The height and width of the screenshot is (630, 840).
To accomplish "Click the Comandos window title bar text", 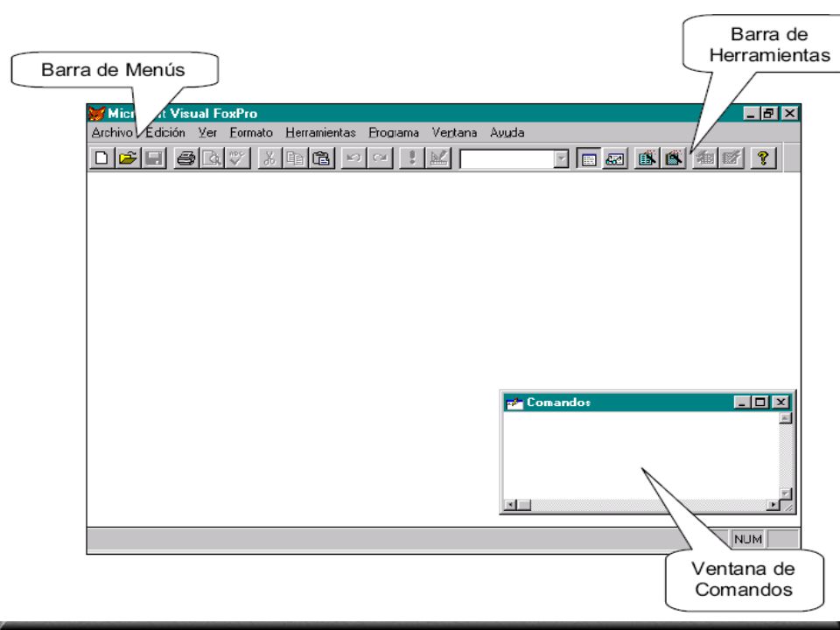I will [x=558, y=402].
